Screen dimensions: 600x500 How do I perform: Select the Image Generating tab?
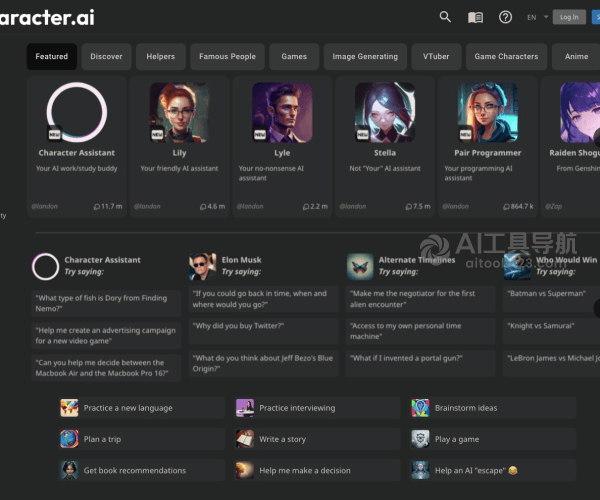pyautogui.click(x=365, y=57)
